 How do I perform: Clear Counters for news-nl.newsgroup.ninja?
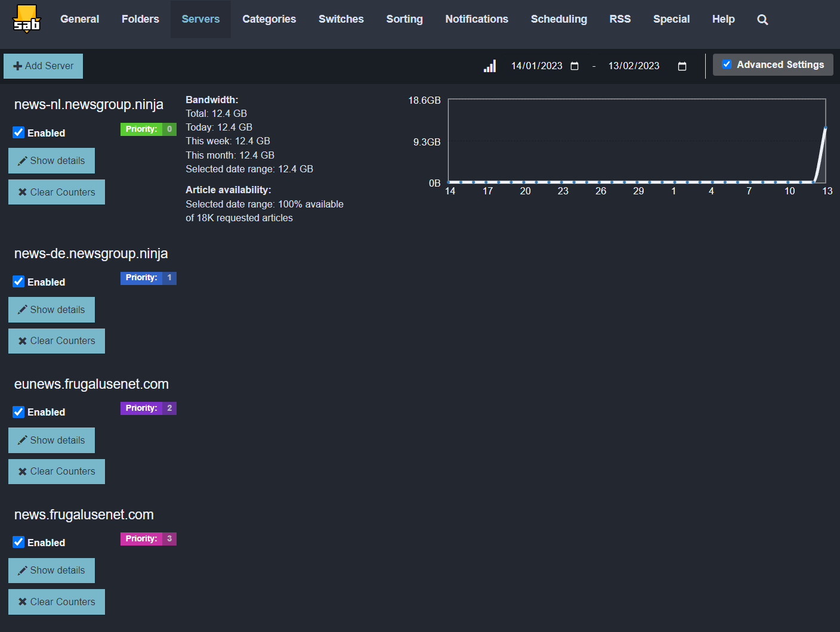[57, 192]
